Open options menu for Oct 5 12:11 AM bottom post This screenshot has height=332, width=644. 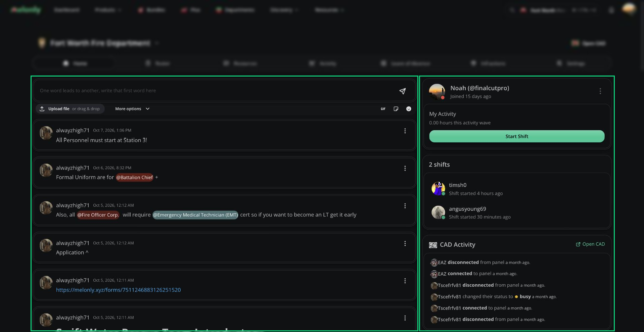point(405,318)
